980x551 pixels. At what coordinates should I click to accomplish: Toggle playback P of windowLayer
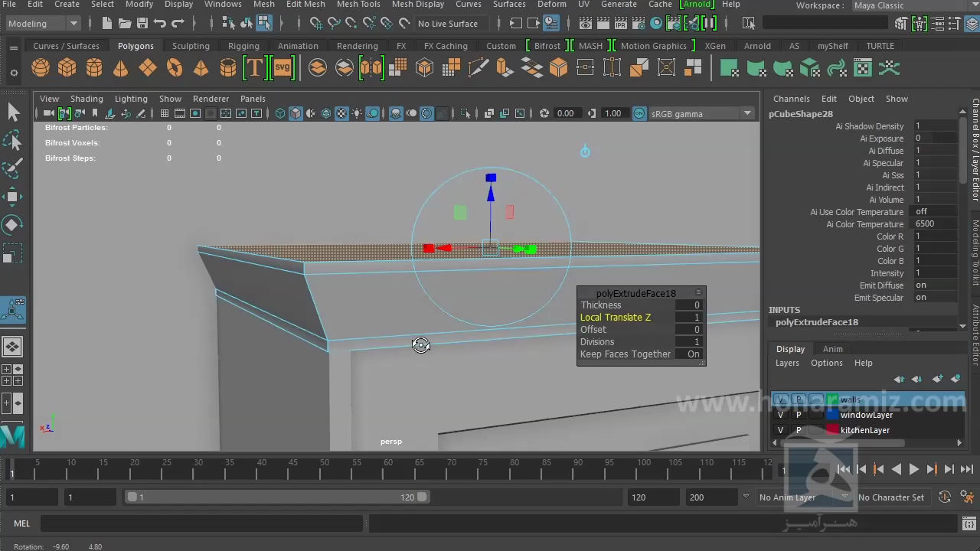[x=799, y=415]
